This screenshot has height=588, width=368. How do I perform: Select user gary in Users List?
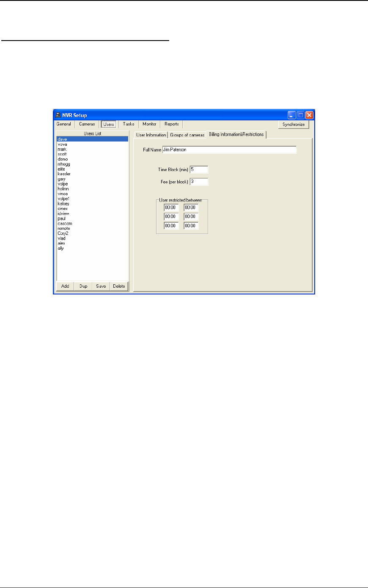92,179
